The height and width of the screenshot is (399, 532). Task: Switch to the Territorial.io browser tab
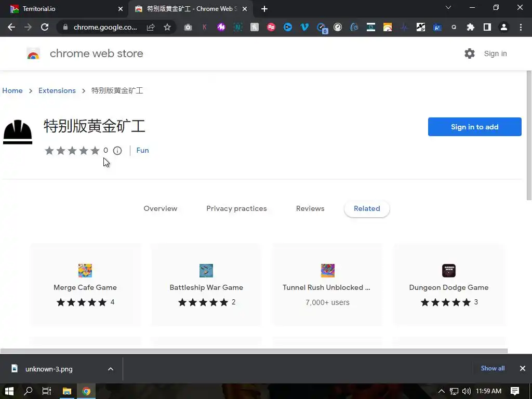[64, 9]
